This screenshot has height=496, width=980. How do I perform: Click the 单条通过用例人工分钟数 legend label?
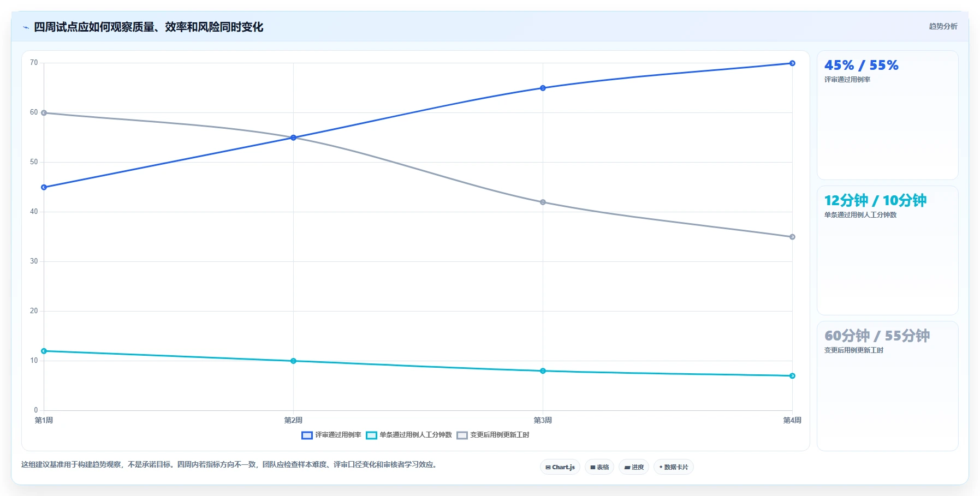click(415, 435)
